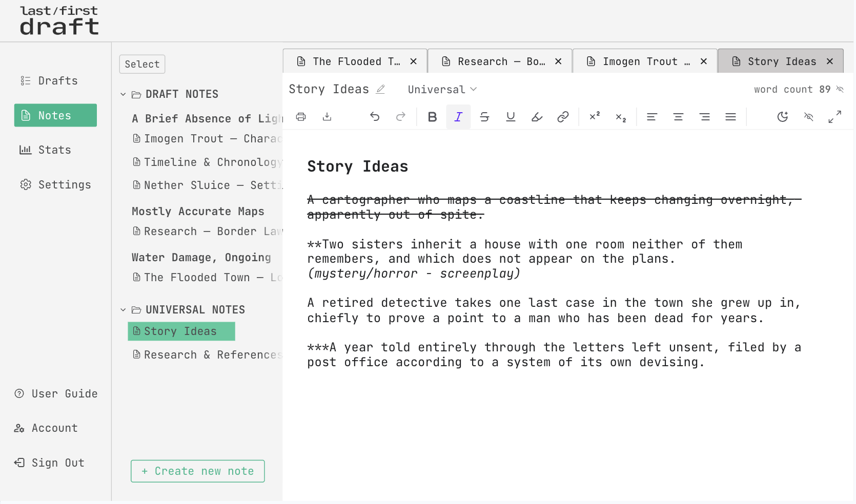Sign Out of the app
The image size is (856, 504).
tap(49, 463)
